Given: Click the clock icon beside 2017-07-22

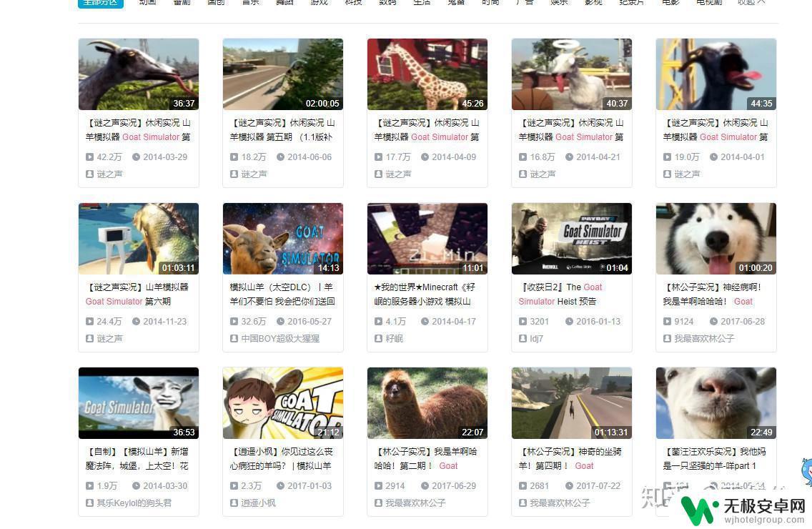Looking at the screenshot, I should tap(569, 486).
